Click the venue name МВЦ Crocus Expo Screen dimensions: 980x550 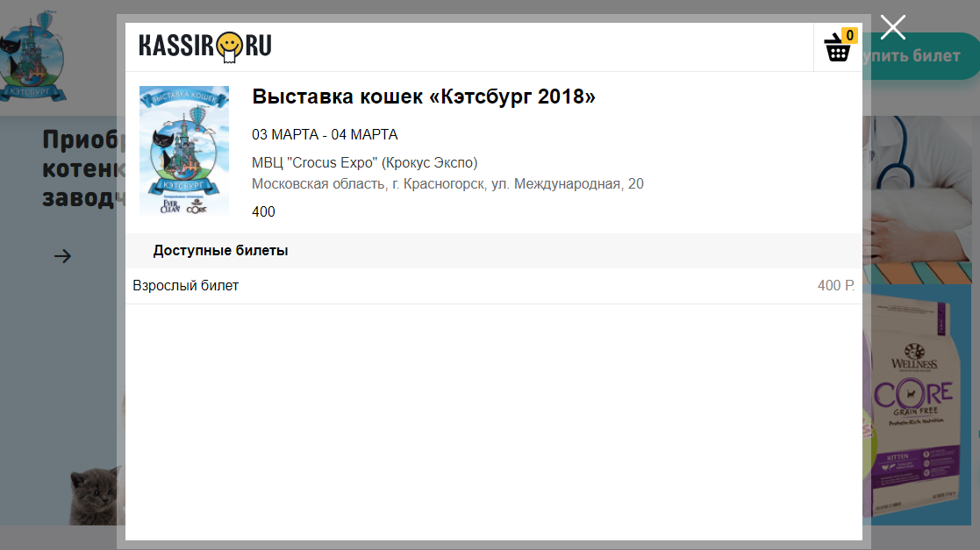coord(364,162)
